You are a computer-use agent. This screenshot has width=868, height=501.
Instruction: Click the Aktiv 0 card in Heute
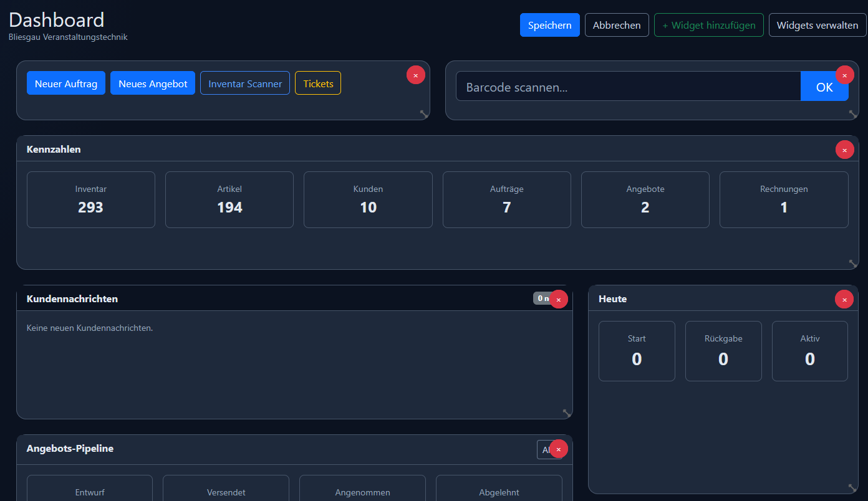pyautogui.click(x=810, y=351)
